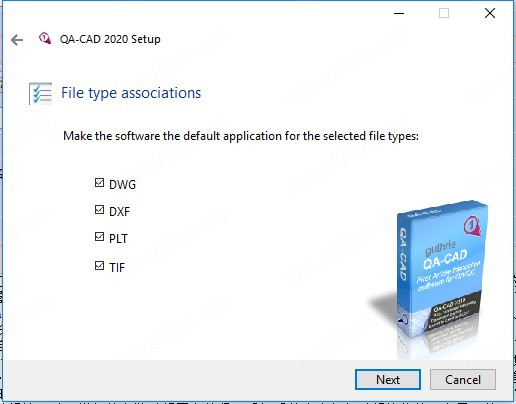
Task: Cancel the QA-CAD installation
Action: pyautogui.click(x=463, y=379)
